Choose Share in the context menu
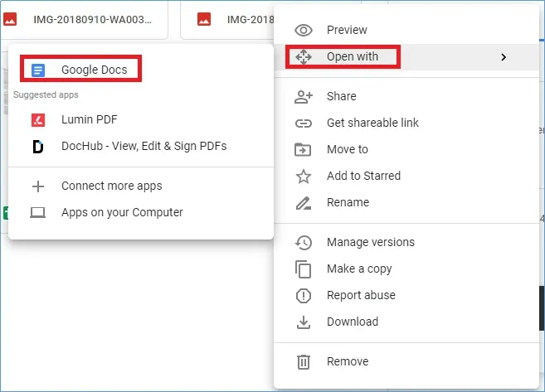Image resolution: width=545 pixels, height=392 pixels. (406, 96)
